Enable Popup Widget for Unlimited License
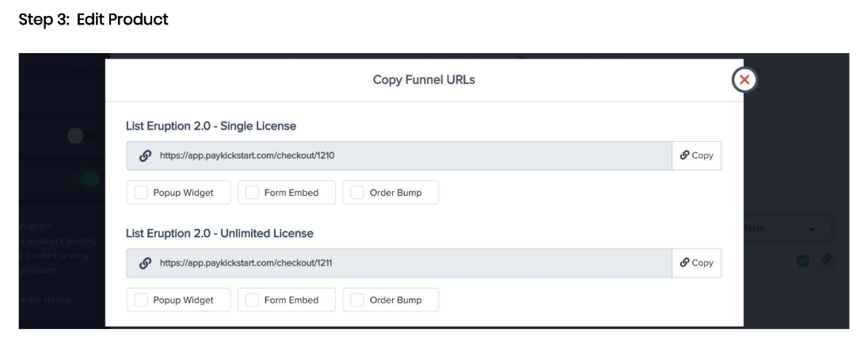The width and height of the screenshot is (868, 344). point(141,300)
